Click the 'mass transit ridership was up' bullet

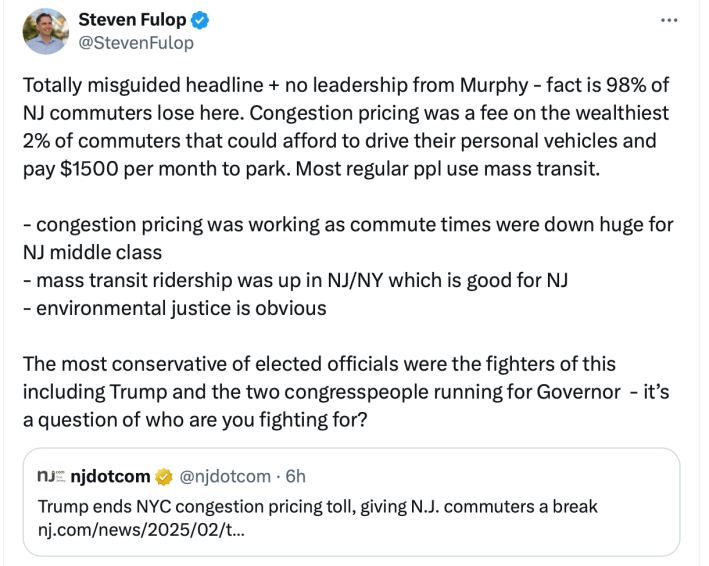tap(295, 281)
